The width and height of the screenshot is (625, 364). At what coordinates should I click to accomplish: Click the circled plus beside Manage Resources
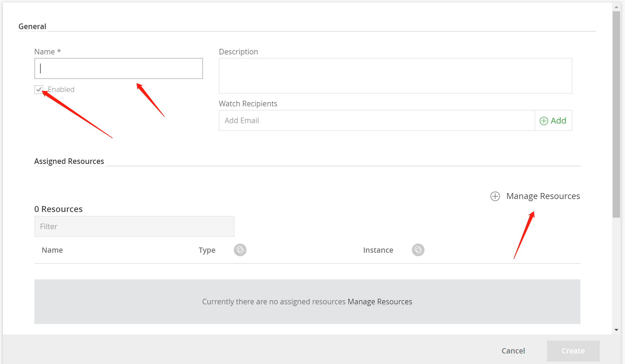pos(495,196)
